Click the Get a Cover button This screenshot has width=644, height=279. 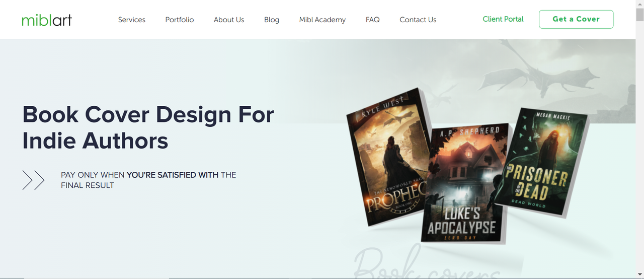coord(576,19)
